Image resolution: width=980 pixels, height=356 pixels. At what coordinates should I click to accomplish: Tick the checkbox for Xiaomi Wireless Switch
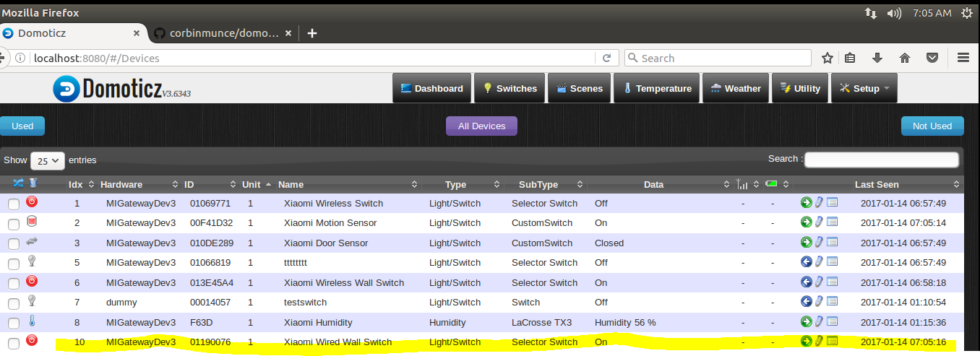14,204
